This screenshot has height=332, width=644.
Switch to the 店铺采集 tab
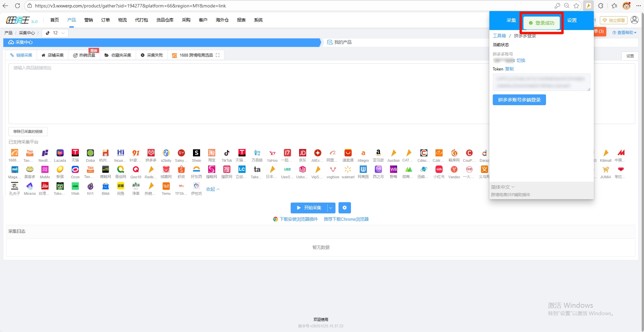(x=53, y=55)
